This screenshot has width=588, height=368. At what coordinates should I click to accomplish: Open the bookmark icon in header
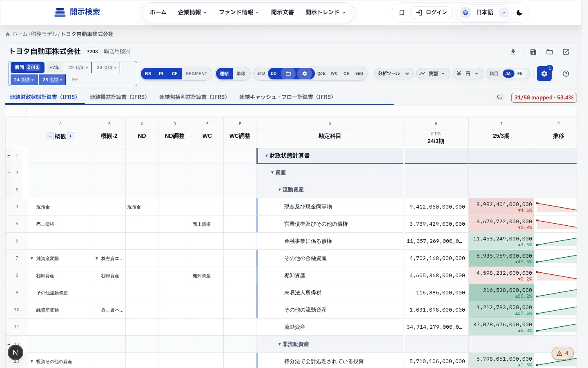point(402,13)
